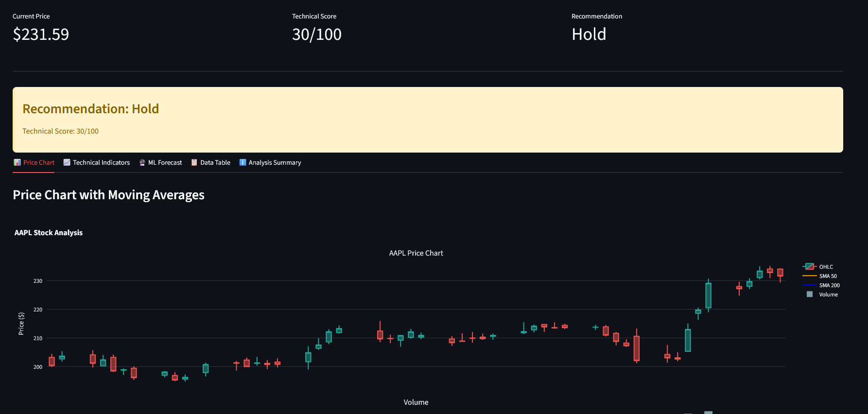Viewport: 868px width, 414px height.
Task: Click the $231.59 current price value
Action: click(41, 34)
